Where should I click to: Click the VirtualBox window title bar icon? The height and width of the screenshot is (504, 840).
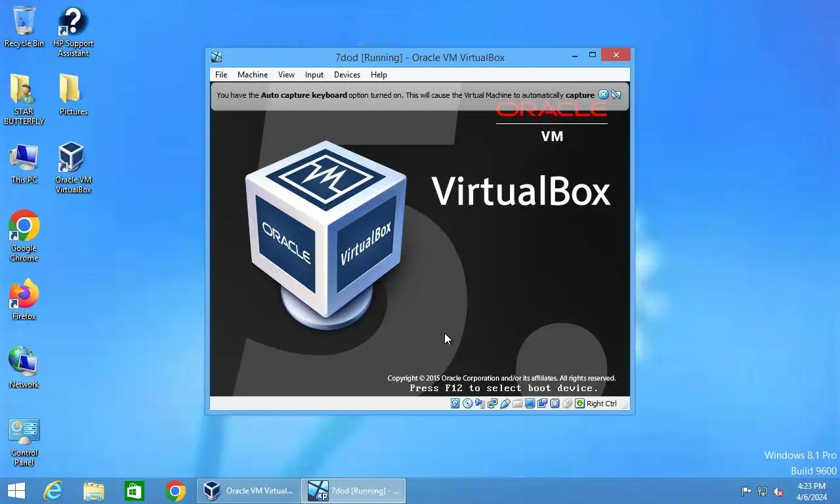click(x=217, y=57)
